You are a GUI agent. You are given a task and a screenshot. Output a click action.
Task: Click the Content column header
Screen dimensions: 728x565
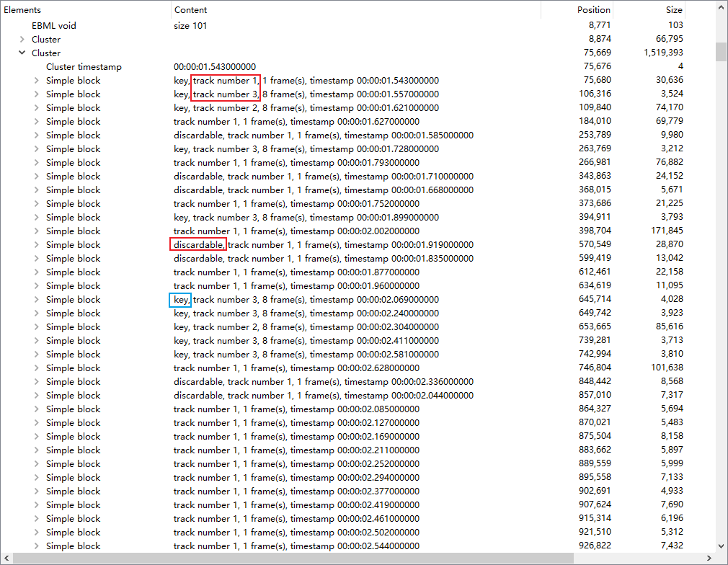click(x=190, y=9)
